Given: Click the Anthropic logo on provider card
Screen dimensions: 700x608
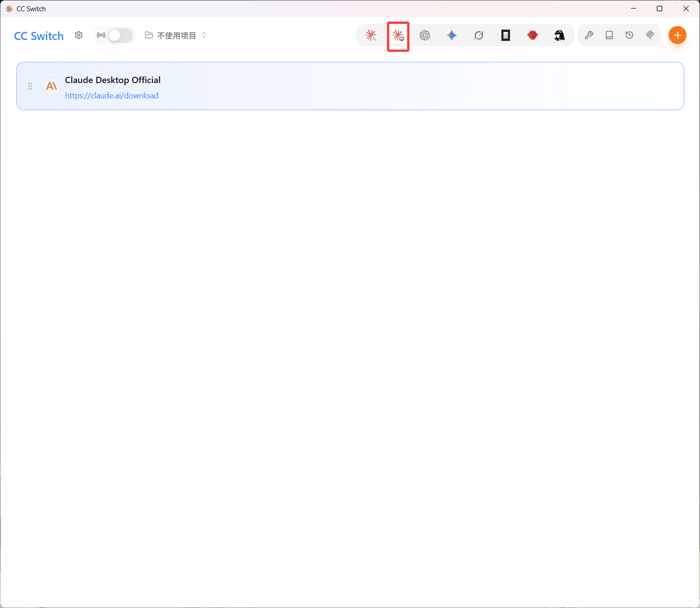Looking at the screenshot, I should point(52,86).
